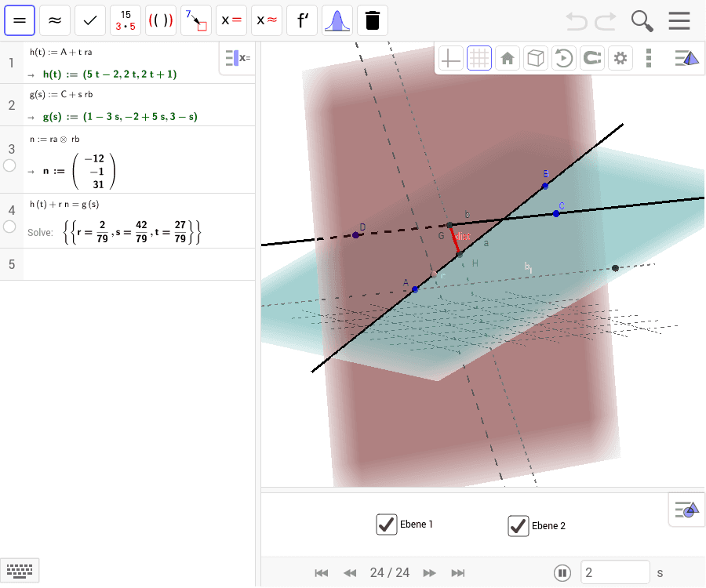Click the red dist segment
This screenshot has height=588, width=706.
point(455,240)
